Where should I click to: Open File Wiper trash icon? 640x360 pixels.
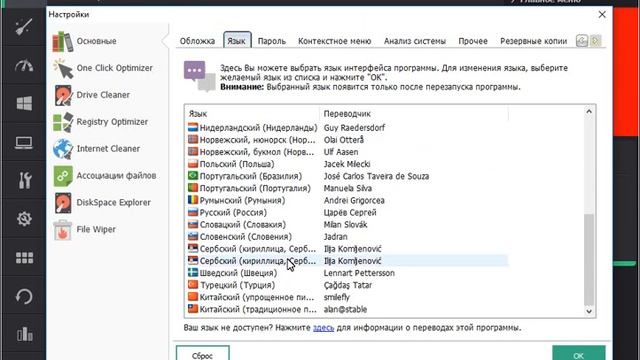[x=63, y=230]
